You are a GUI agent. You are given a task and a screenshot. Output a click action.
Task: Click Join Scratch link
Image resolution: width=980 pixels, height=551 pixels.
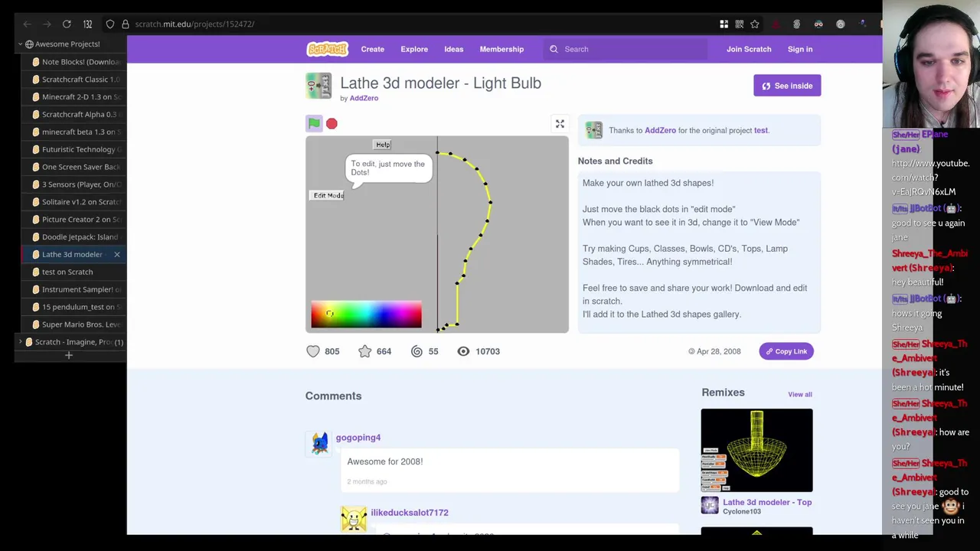[x=749, y=49]
